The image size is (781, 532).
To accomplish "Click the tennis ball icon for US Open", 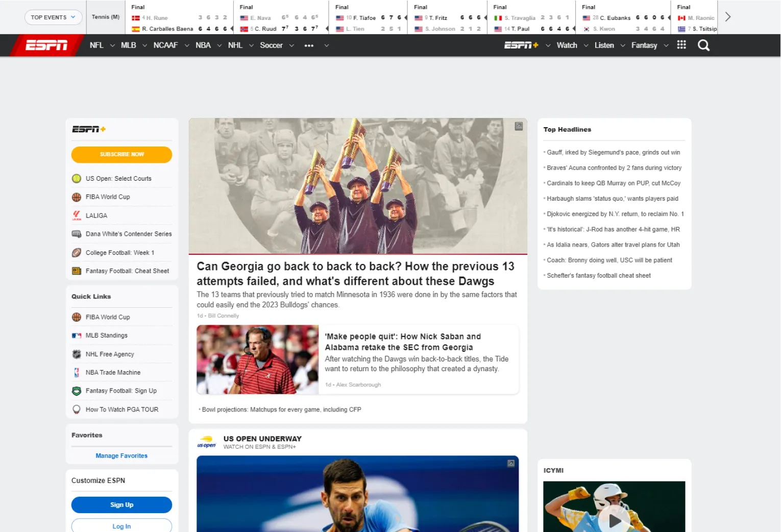I will pos(77,179).
